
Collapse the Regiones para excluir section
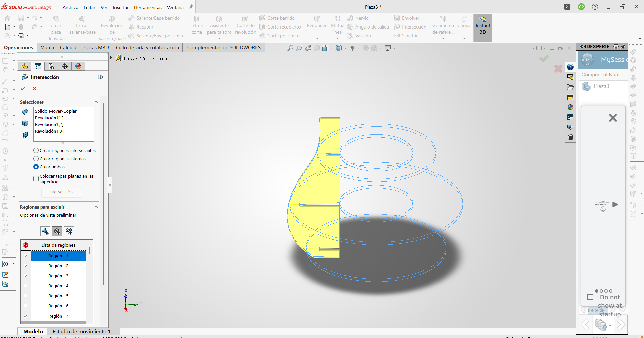pyautogui.click(x=96, y=207)
